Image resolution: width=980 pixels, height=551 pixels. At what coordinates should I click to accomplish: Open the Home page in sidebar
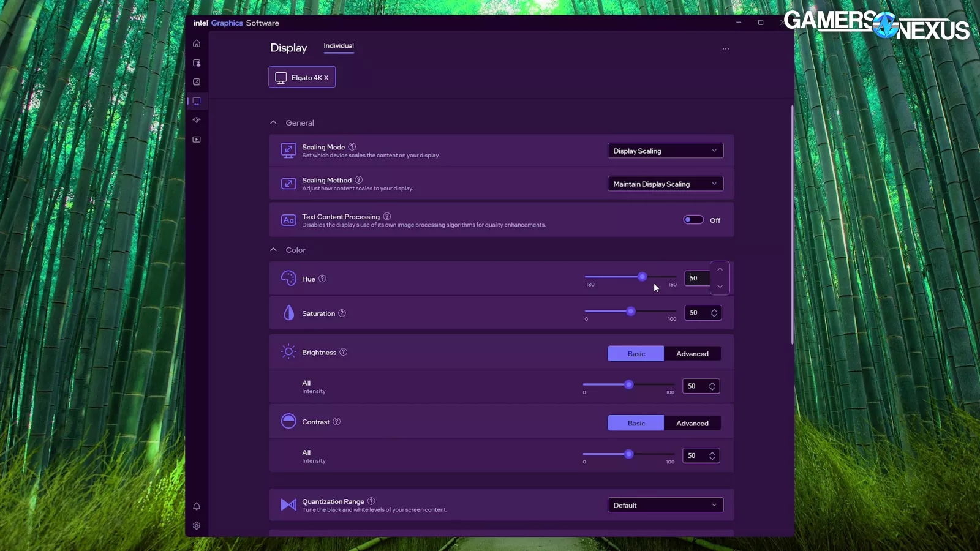click(x=197, y=43)
